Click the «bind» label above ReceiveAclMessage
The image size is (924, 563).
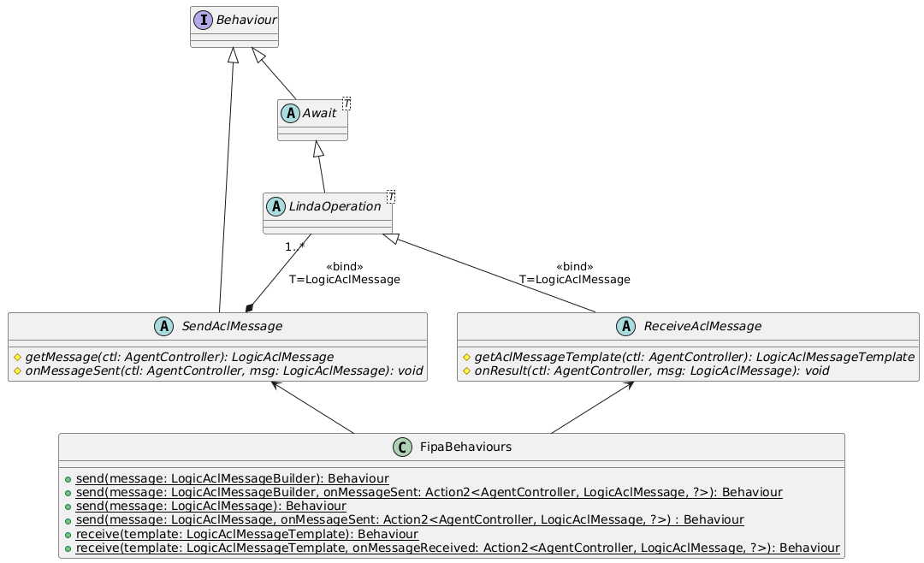pyautogui.click(x=574, y=267)
